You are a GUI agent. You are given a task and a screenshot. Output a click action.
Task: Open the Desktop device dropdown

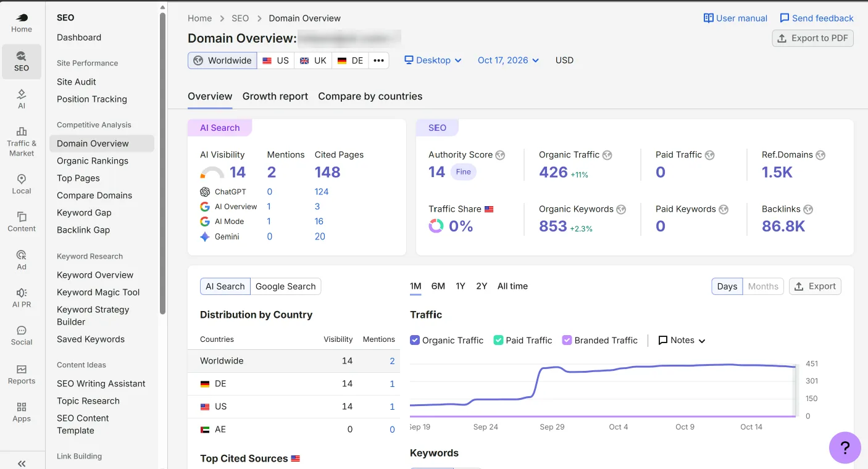(433, 60)
